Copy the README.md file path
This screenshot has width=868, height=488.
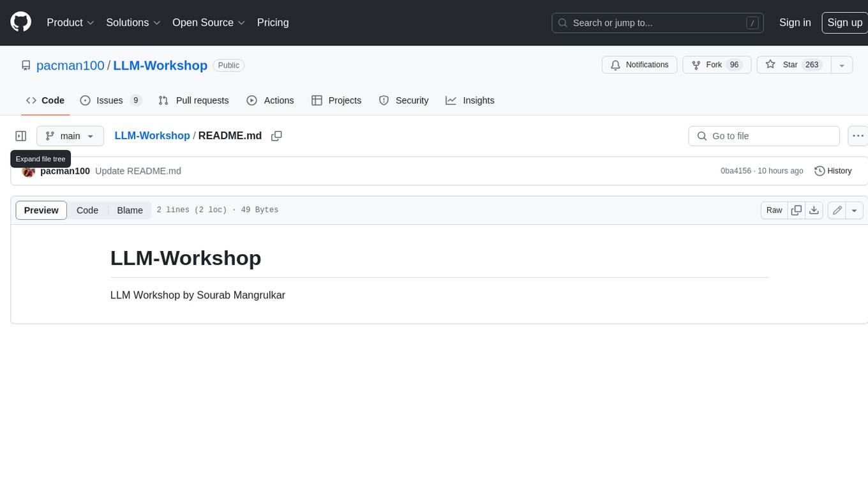click(276, 136)
